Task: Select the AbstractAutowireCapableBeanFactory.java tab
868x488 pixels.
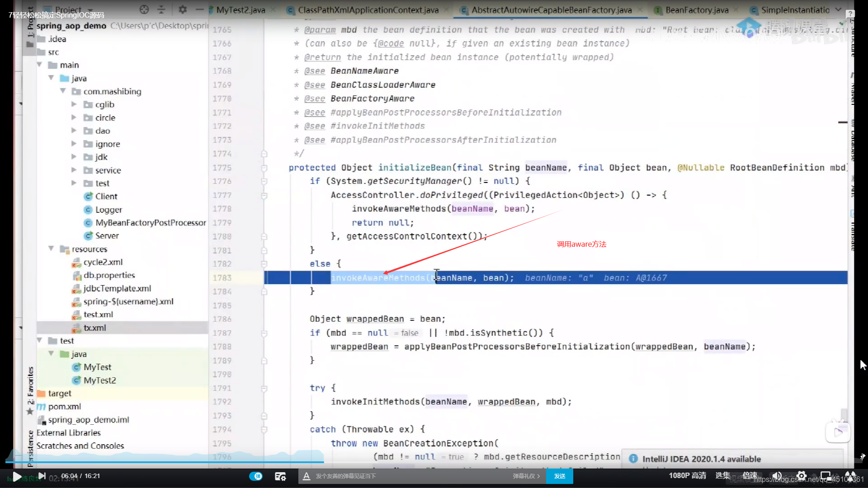Action: [x=548, y=10]
